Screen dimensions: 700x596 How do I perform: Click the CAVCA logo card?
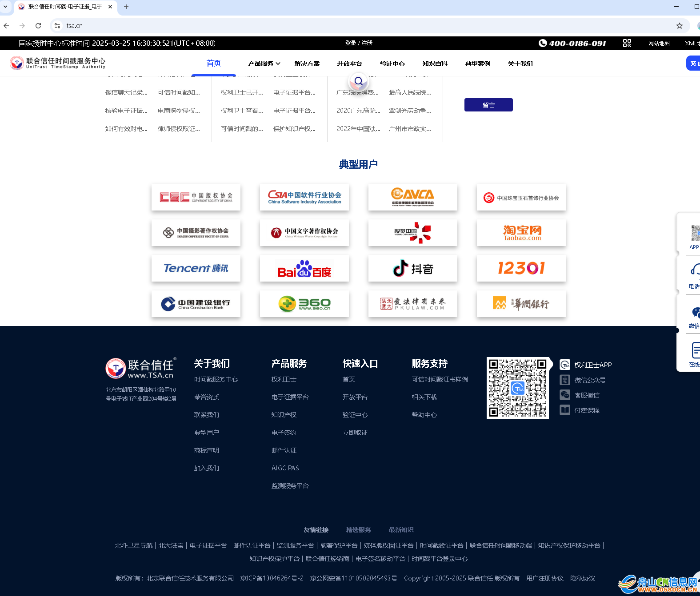pyautogui.click(x=413, y=197)
